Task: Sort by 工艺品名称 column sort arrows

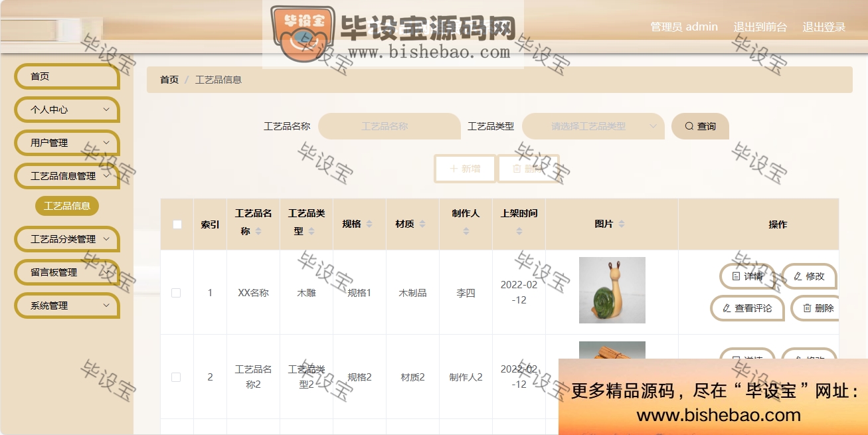Action: 258,231
